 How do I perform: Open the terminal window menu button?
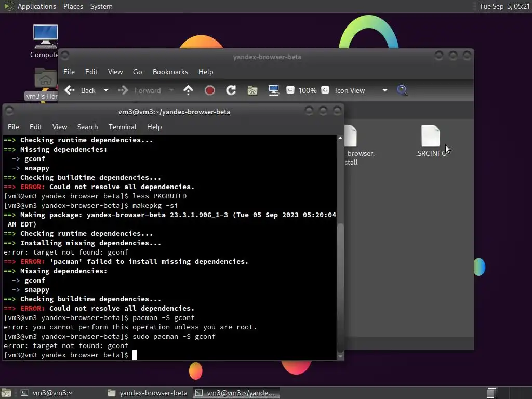(9, 111)
